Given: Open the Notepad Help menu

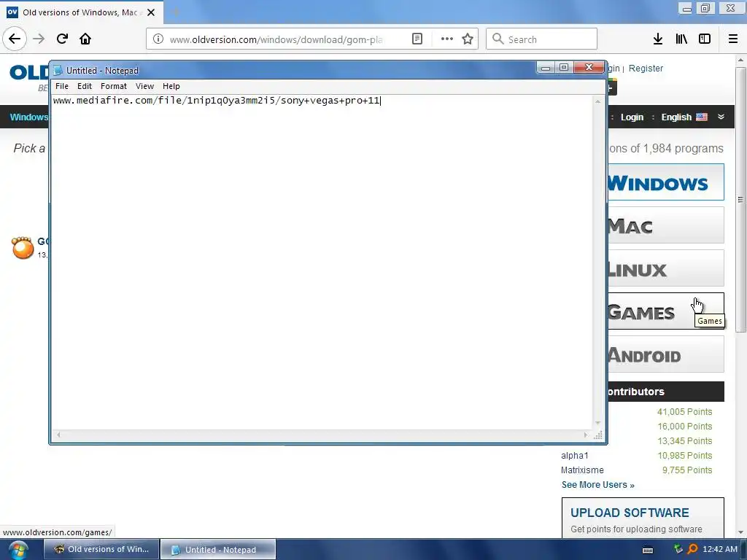Looking at the screenshot, I should point(171,86).
